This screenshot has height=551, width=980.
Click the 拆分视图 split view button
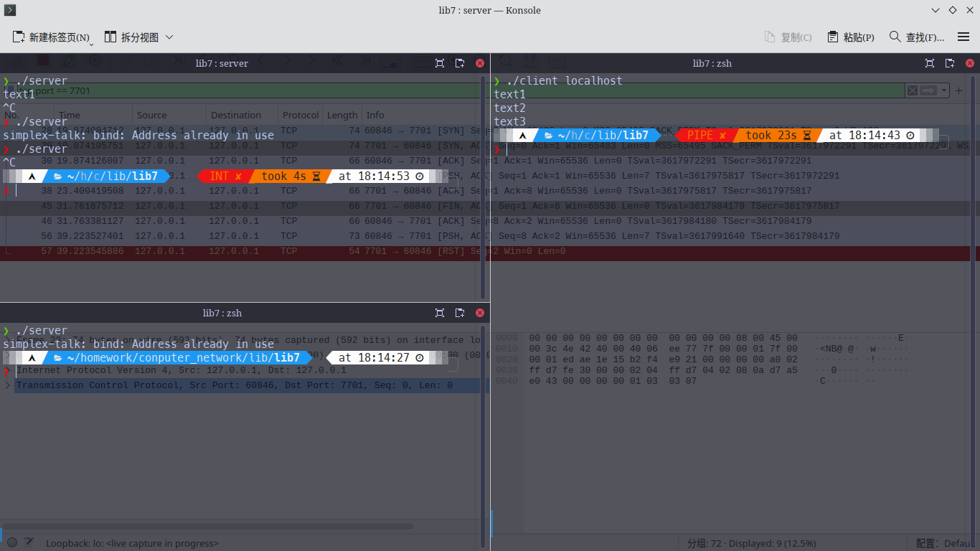tap(132, 37)
